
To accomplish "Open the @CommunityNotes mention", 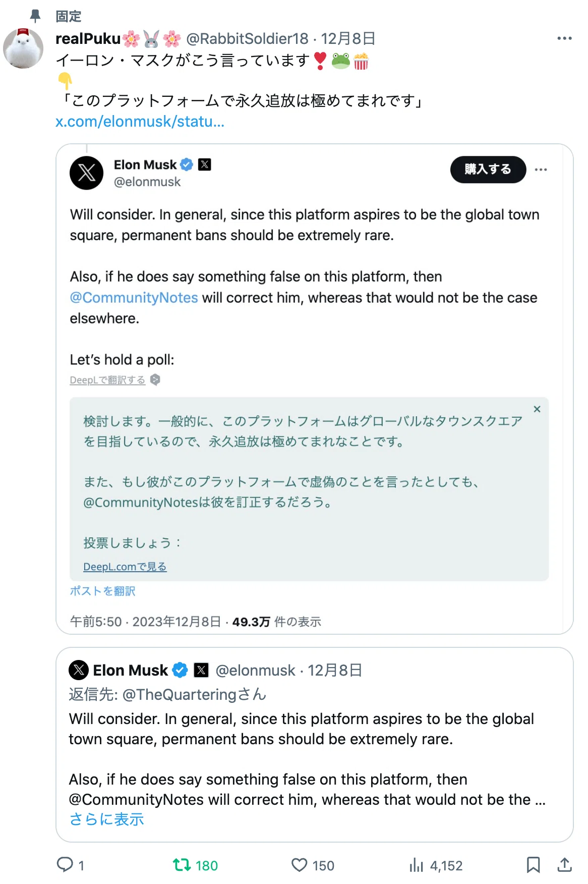I will click(x=134, y=298).
